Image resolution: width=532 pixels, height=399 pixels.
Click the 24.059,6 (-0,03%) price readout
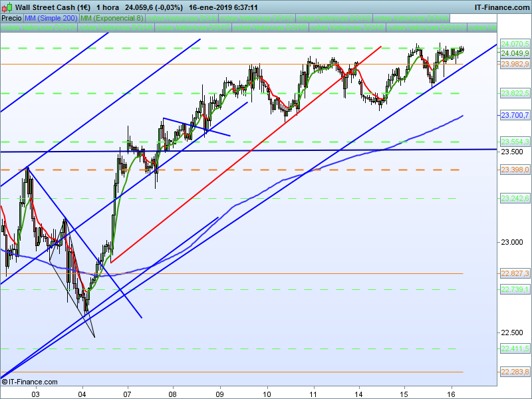pos(154,7)
